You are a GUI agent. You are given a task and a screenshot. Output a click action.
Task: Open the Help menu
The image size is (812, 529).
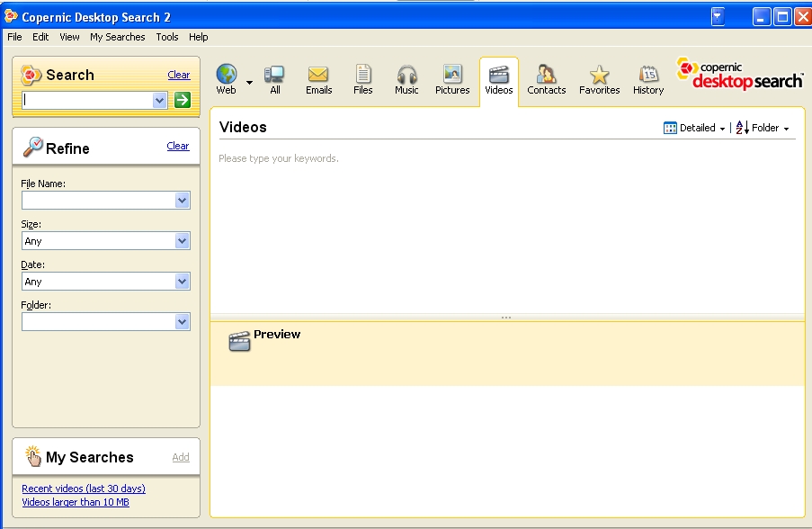click(199, 37)
